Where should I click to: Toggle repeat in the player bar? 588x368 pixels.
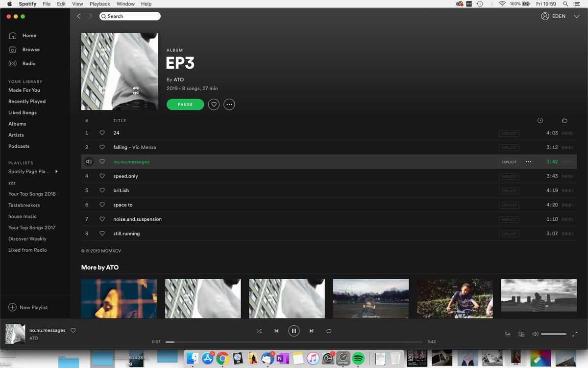(329, 331)
